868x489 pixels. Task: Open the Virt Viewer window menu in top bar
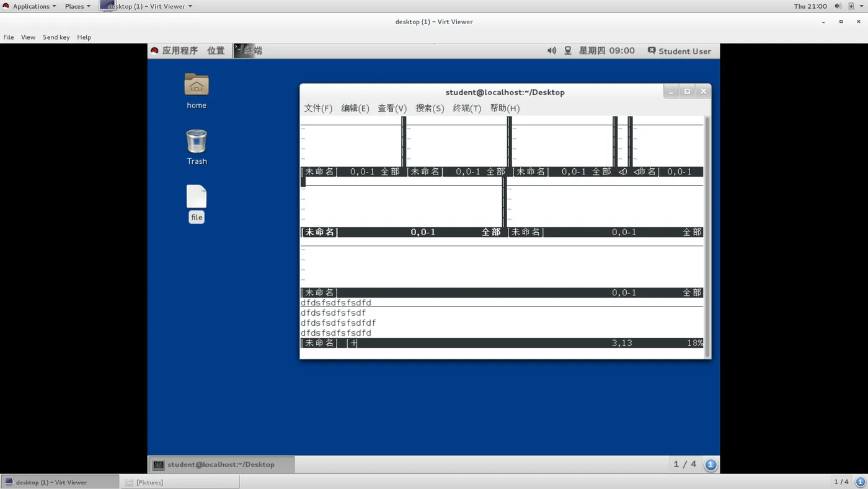146,6
